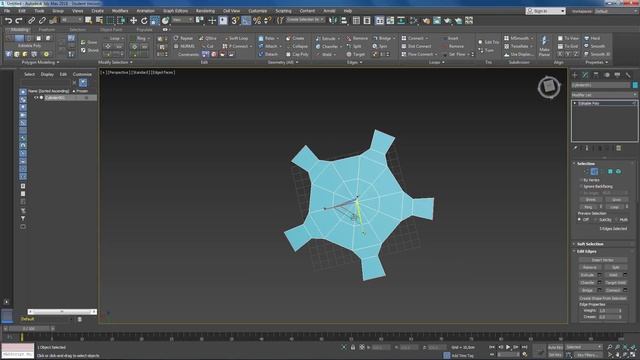This screenshot has width=640, height=360.
Task: Collapse the Selection rollout
Action: click(x=586, y=163)
